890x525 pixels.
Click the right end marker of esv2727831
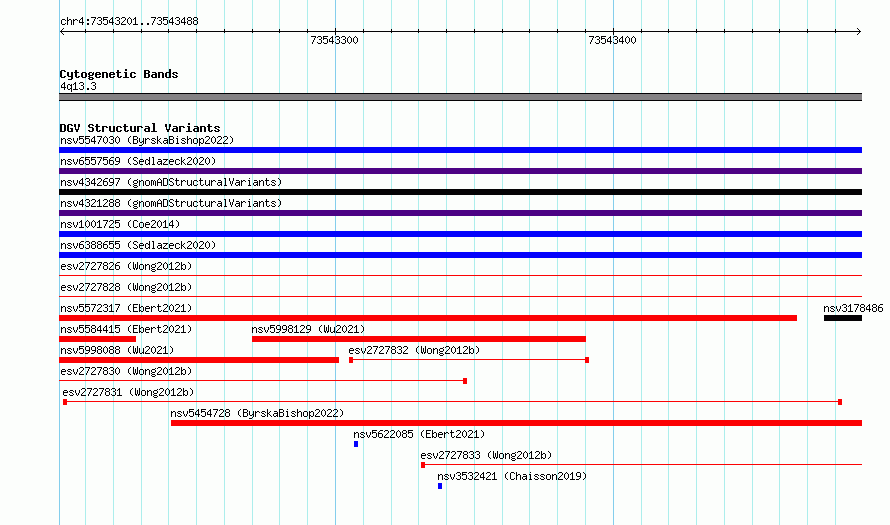[x=840, y=402]
